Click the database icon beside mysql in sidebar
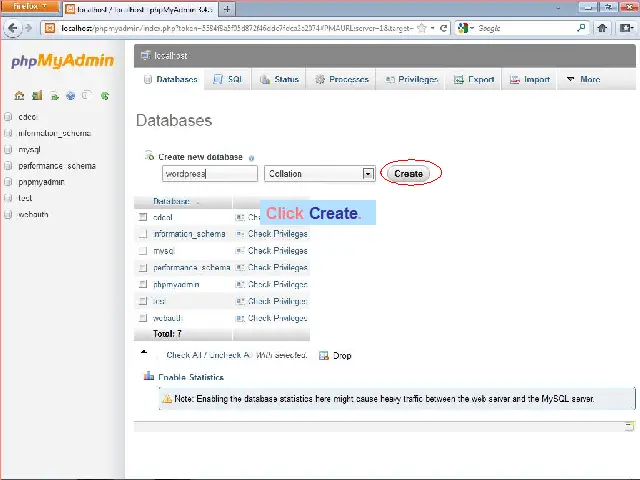The image size is (640, 480). tap(8, 149)
